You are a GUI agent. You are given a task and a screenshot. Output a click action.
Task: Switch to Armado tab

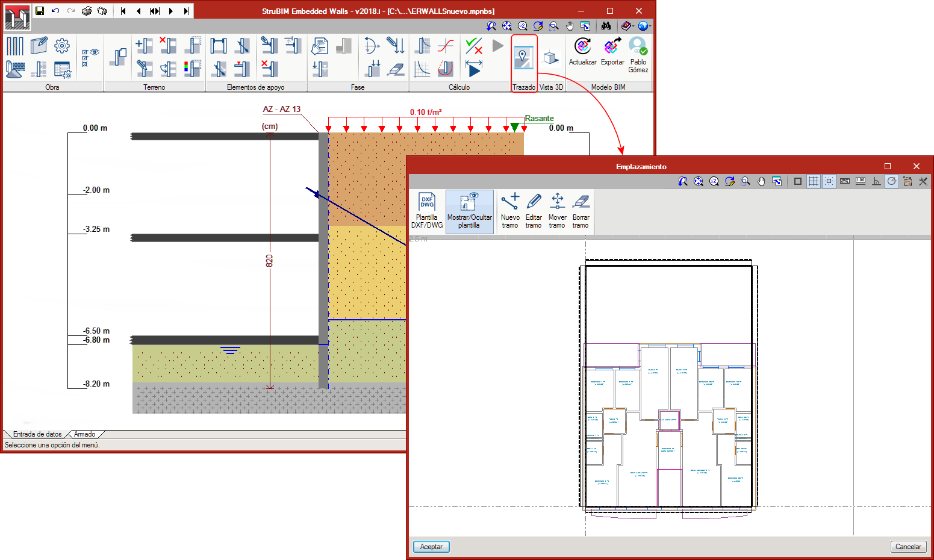tap(85, 434)
